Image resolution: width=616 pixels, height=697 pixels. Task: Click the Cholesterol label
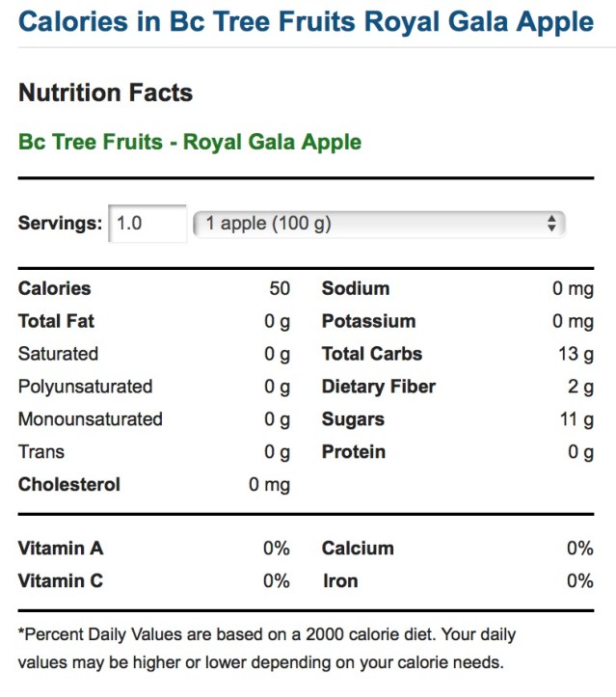[69, 484]
